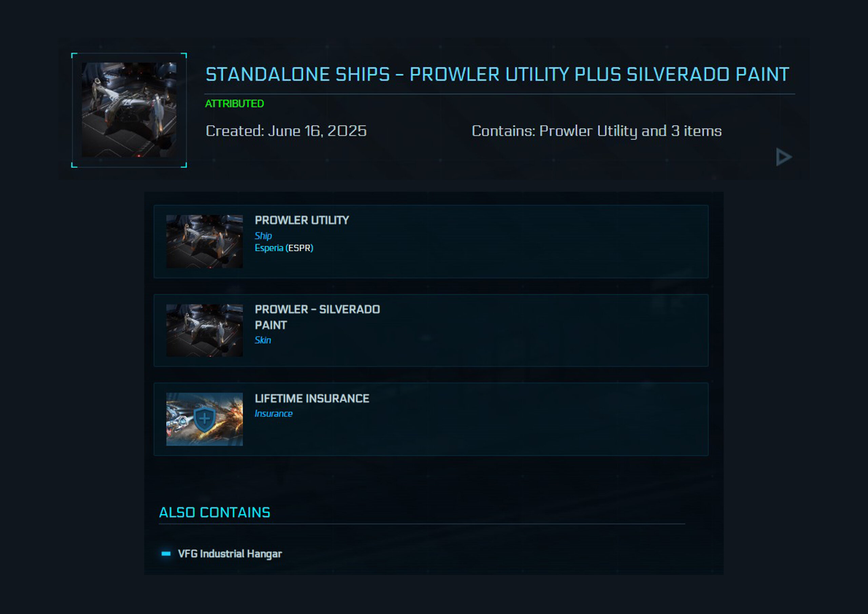The height and width of the screenshot is (614, 868).
Task: Collapse the pledge details arrow
Action: coord(783,157)
